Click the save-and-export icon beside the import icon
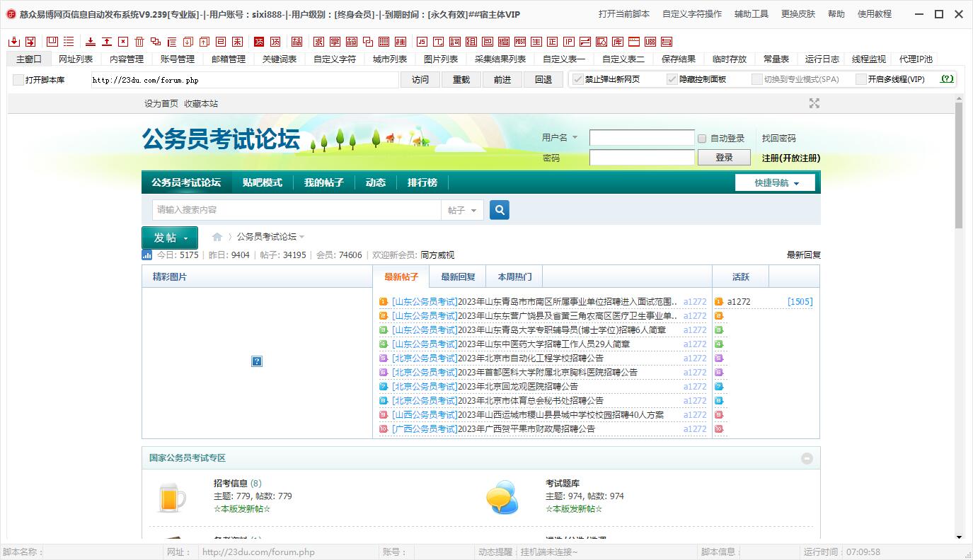Screen dimensions: 973x560 point(30,42)
